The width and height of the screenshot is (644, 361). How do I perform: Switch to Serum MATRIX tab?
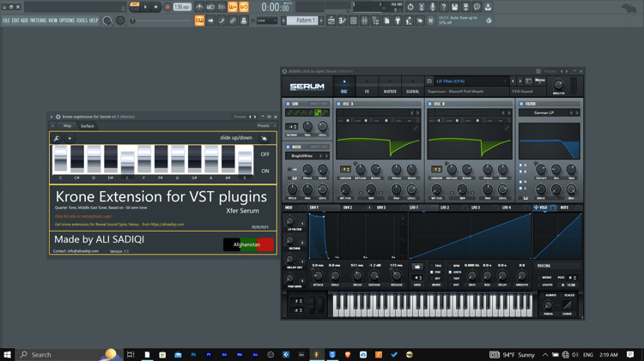point(390,86)
